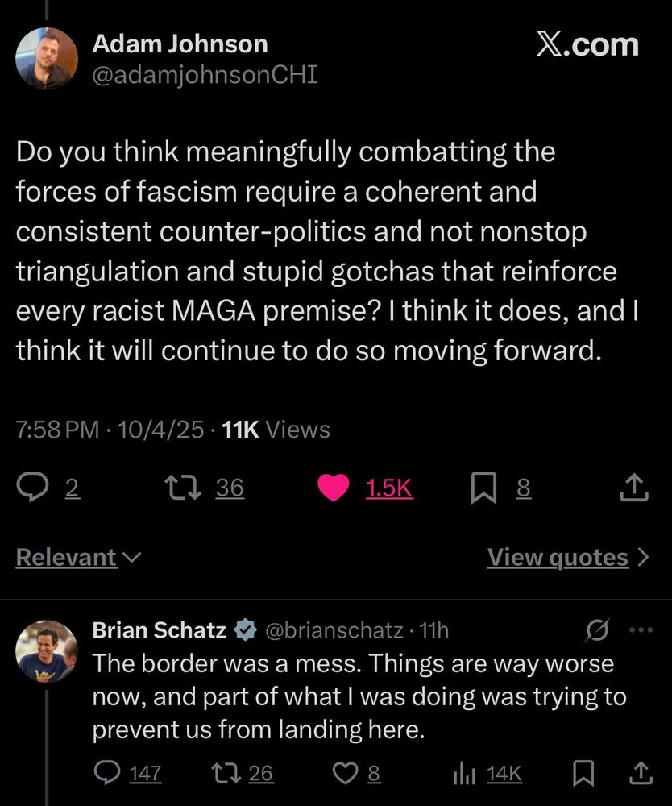
Task: Click the reply icon on Schatz's reply
Action: 107,774
